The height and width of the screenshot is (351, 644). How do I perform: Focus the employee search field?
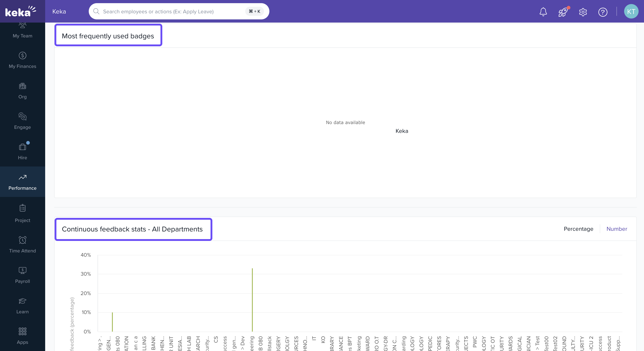click(x=173, y=12)
